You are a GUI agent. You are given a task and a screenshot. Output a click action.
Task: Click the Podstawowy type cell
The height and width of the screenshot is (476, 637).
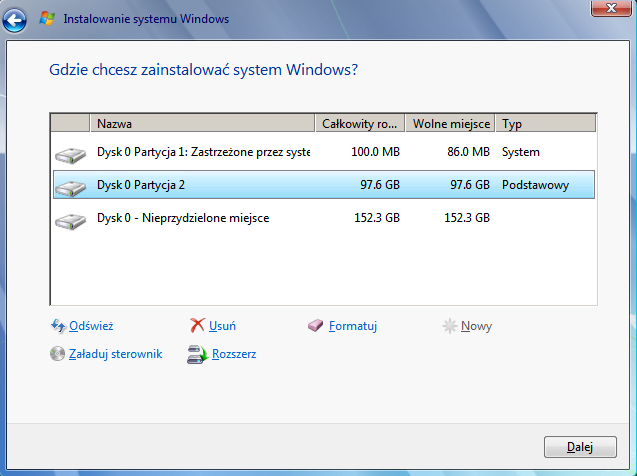point(535,185)
